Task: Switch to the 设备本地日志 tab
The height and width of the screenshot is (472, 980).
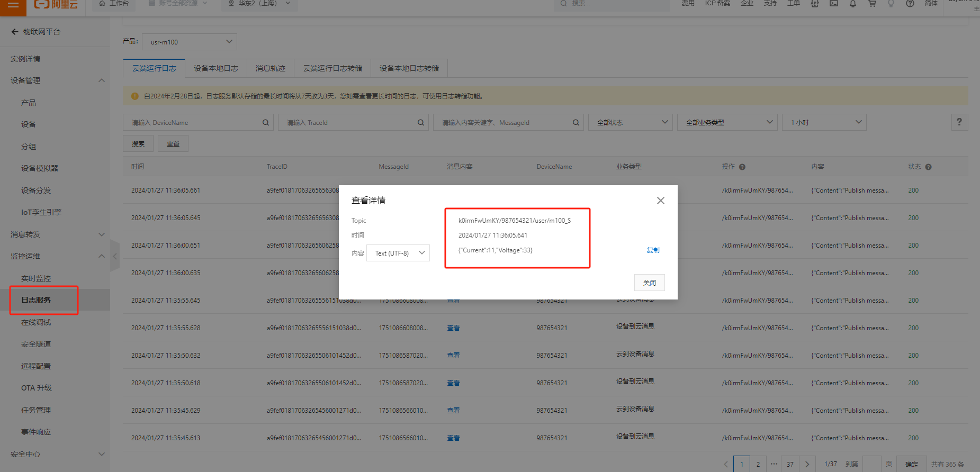Action: click(x=215, y=68)
